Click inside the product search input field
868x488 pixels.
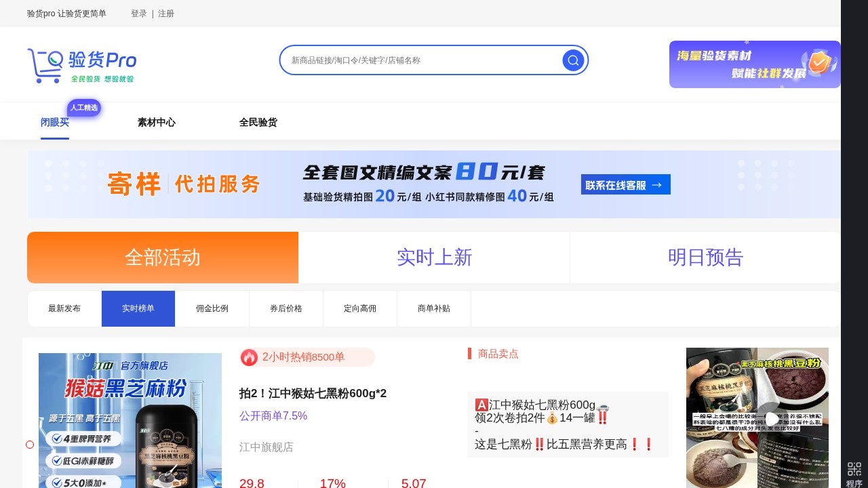pyautogui.click(x=420, y=60)
